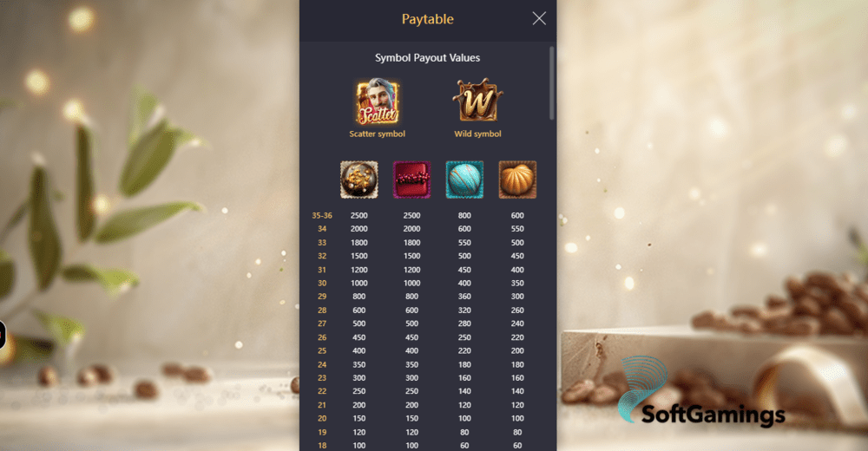Click the Symbol Payout Values heading
This screenshot has width=868, height=451.
[x=427, y=57]
